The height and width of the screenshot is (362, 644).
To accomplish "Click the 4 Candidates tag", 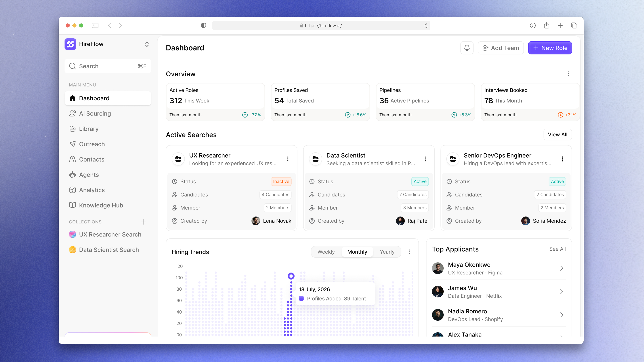I will pos(275,194).
